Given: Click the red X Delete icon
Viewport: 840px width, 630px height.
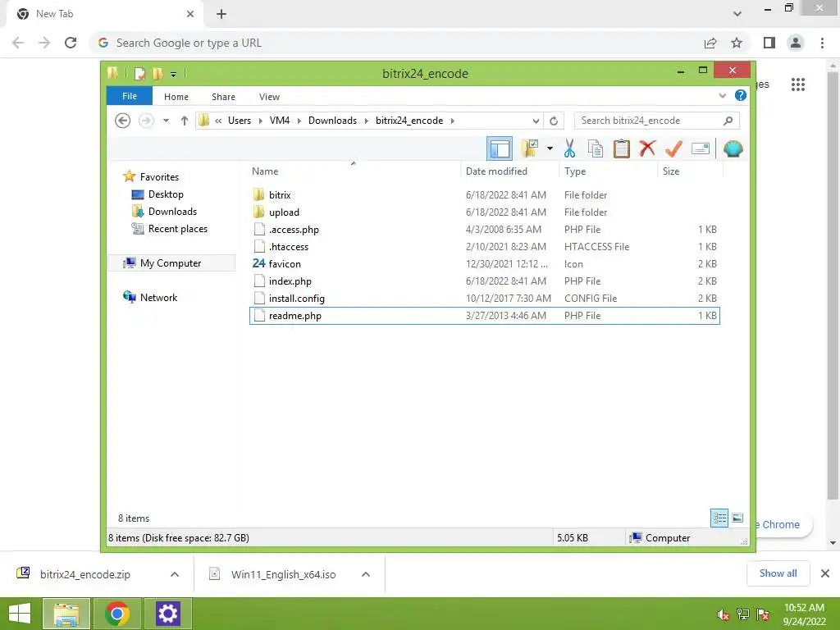Looking at the screenshot, I should [647, 148].
